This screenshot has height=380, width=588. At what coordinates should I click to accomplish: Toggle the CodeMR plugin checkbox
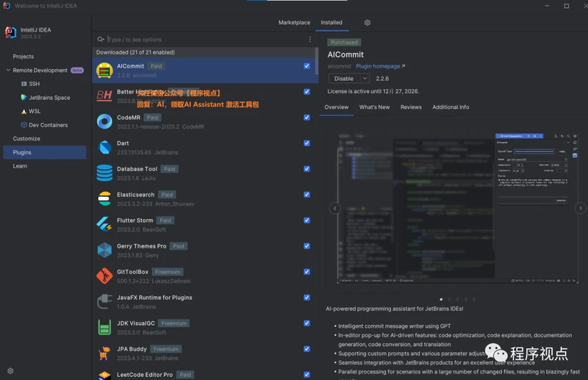point(306,118)
